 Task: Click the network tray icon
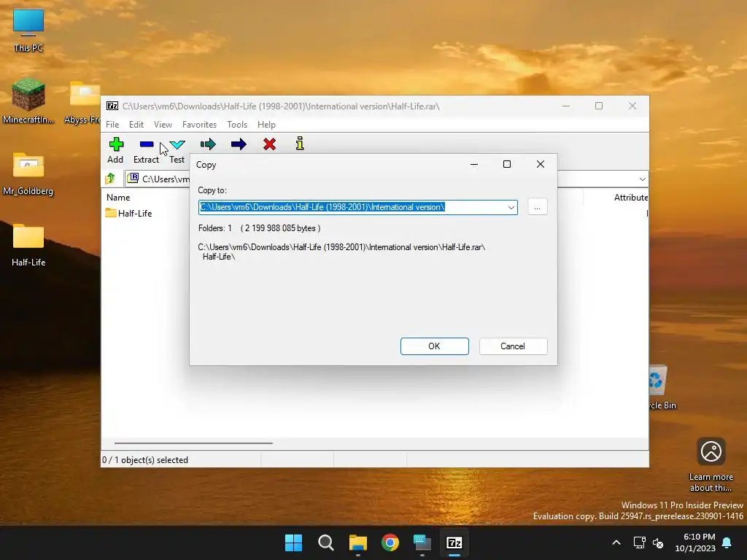tap(639, 542)
